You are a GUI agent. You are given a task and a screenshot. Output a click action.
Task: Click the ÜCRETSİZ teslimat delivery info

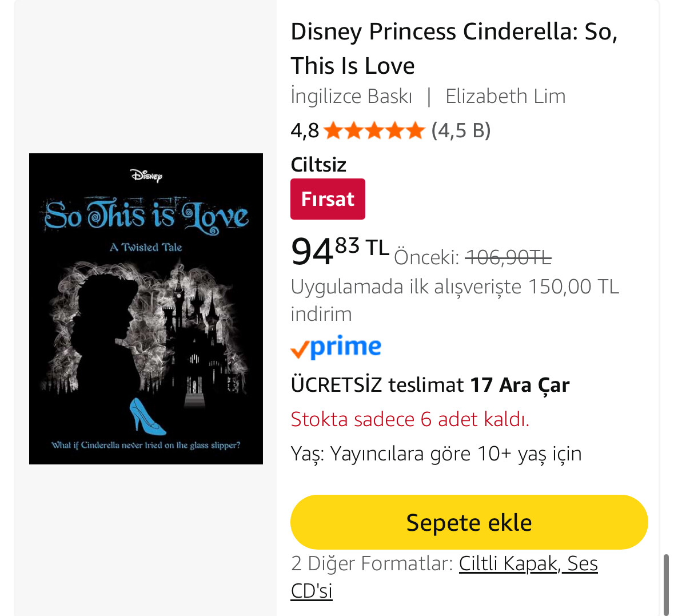point(430,385)
